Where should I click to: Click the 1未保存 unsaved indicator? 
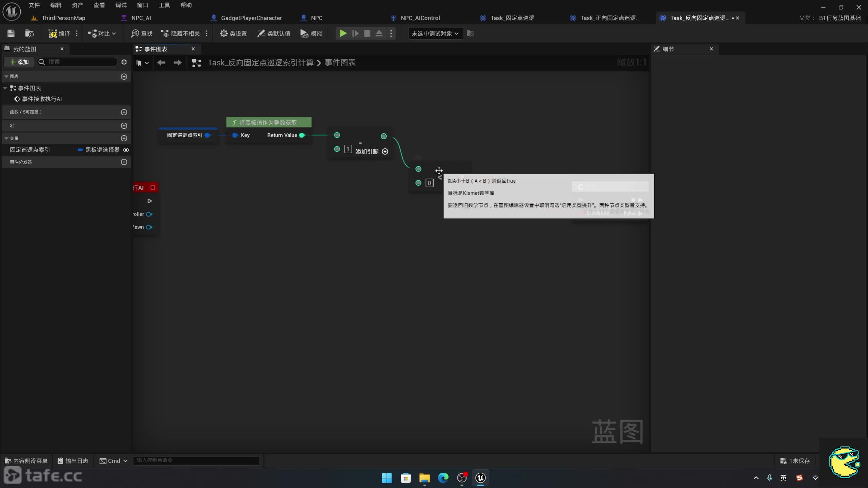point(795,461)
